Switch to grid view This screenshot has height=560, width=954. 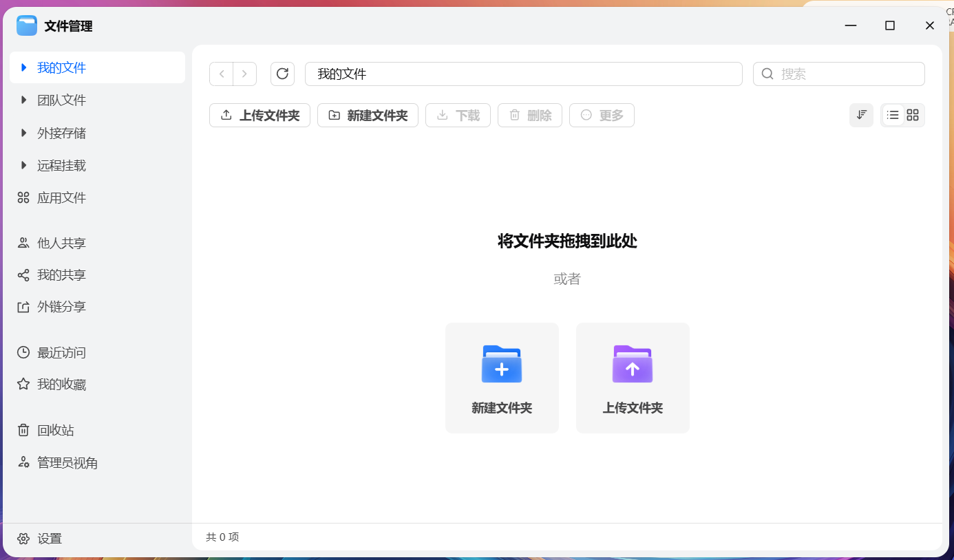pyautogui.click(x=913, y=115)
